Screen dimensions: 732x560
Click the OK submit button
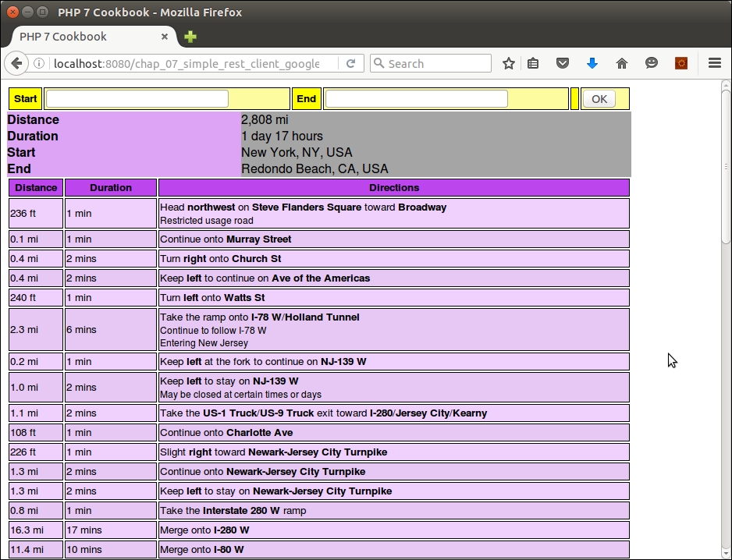point(599,99)
